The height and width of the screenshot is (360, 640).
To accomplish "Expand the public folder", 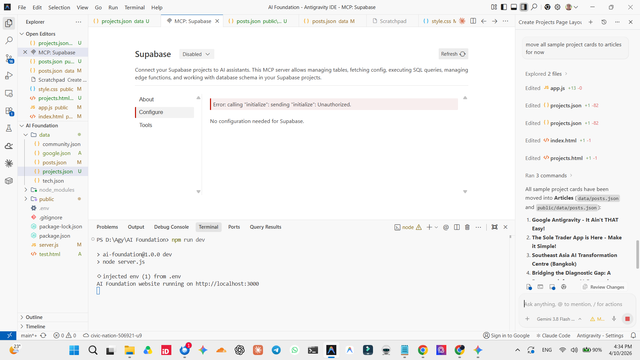I will coord(26,199).
